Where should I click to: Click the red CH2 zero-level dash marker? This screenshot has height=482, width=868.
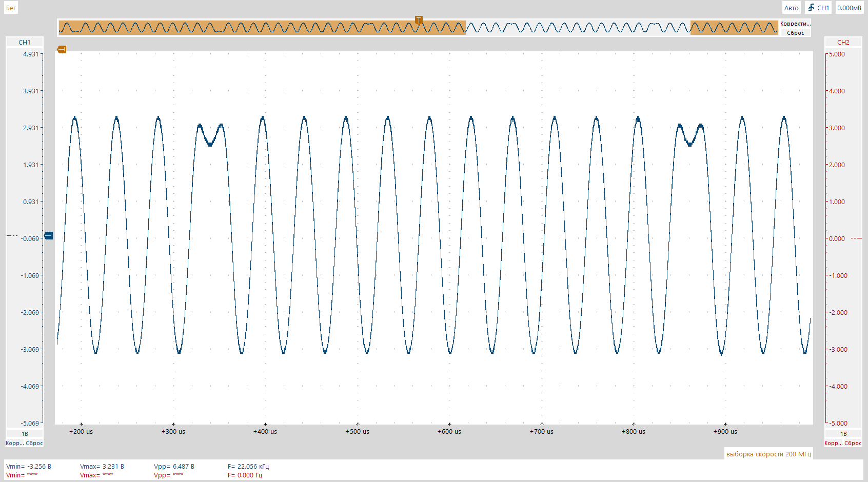pos(856,238)
